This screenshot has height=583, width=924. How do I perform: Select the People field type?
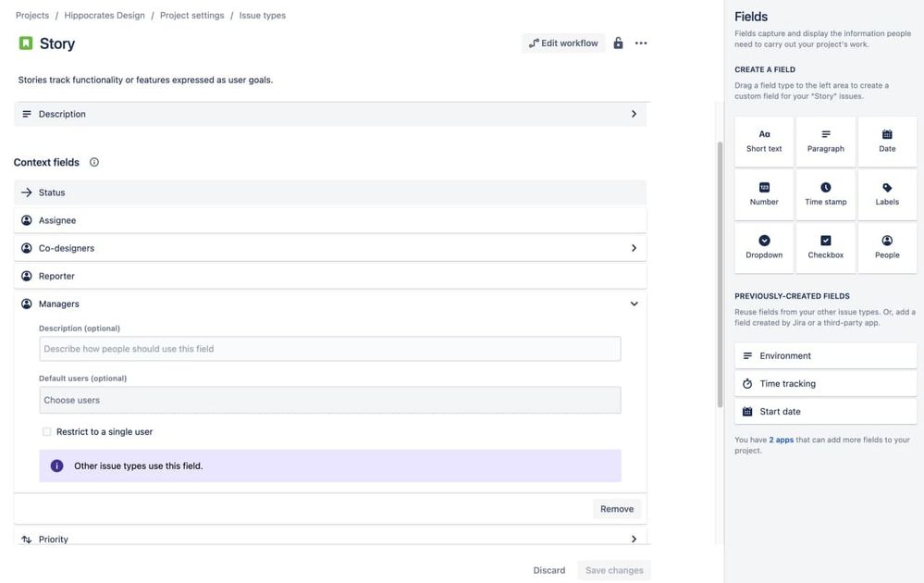[x=887, y=247]
